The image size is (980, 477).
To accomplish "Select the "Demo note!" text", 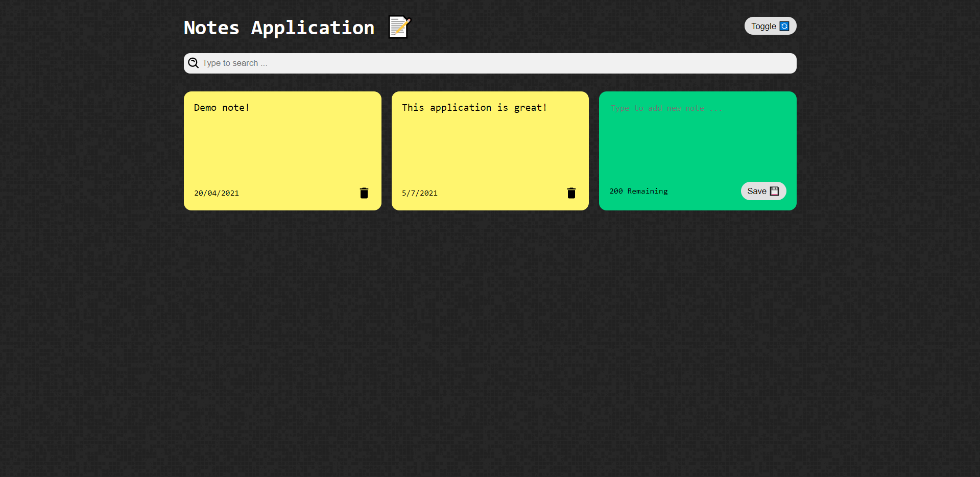I will [222, 108].
